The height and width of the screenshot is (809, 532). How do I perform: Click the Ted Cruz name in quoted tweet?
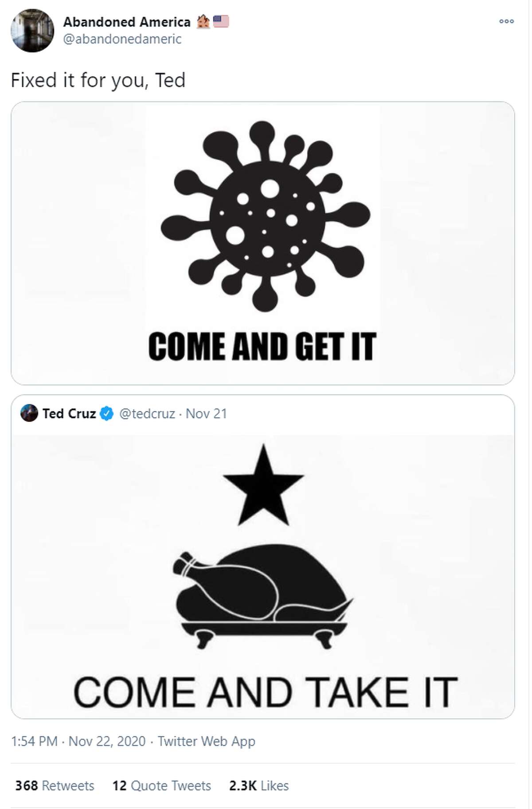click(69, 414)
